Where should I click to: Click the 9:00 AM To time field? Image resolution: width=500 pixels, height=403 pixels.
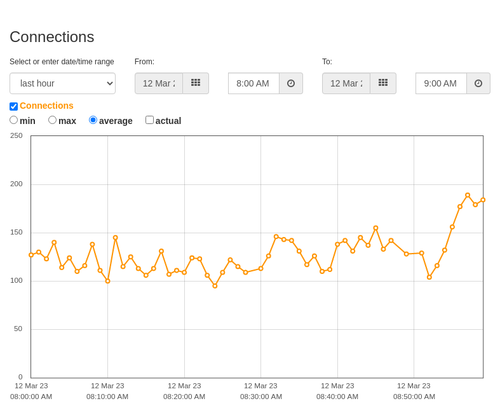[x=441, y=83]
